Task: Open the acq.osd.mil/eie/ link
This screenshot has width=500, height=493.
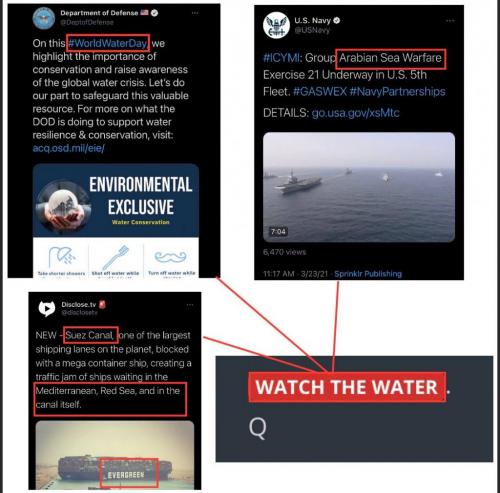Action: pos(68,148)
